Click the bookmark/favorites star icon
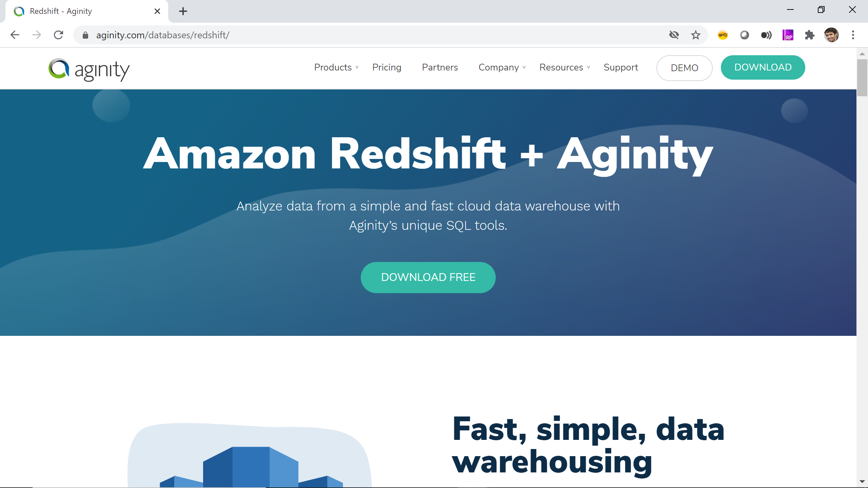This screenshot has width=868, height=488. tap(696, 35)
